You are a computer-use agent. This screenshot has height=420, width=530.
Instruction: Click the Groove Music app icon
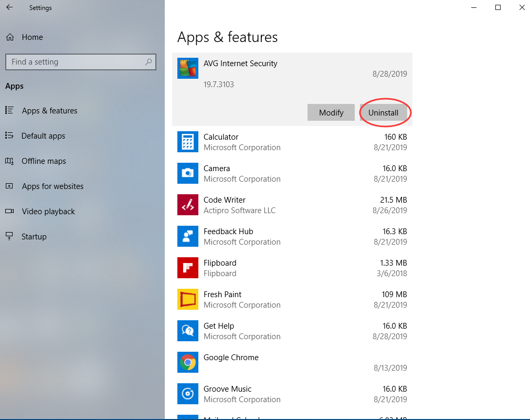tap(187, 394)
